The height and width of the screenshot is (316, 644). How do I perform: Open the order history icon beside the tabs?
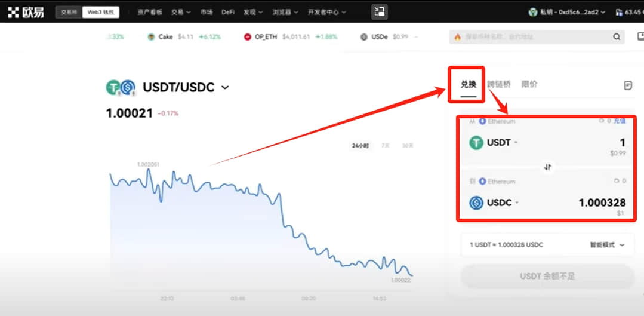[627, 85]
